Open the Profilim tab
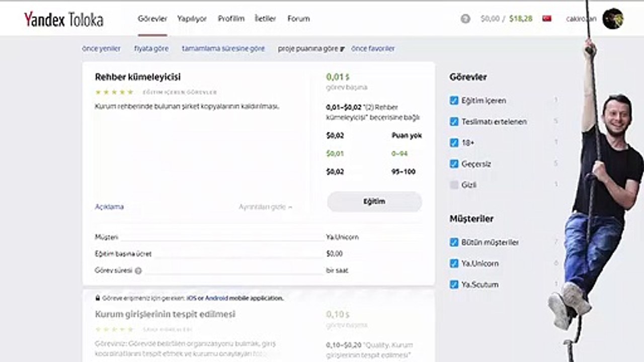644x362 pixels. pos(231,19)
